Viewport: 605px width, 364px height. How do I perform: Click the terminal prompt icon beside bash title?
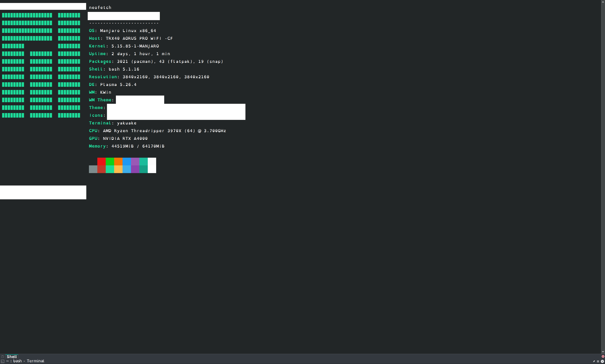pyautogui.click(x=2, y=361)
